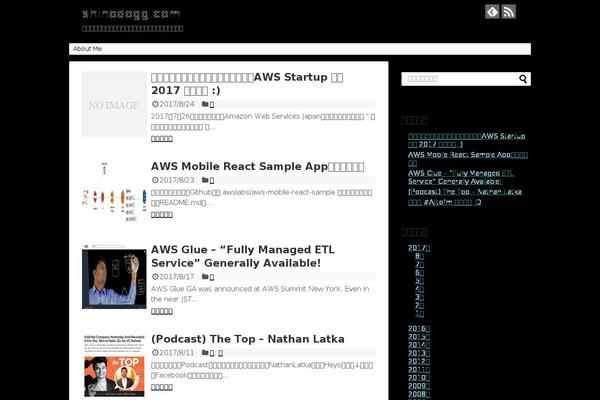Click the AWS Mobile React diagram thumbnail
This screenshot has height=400, width=600.
coord(114,193)
